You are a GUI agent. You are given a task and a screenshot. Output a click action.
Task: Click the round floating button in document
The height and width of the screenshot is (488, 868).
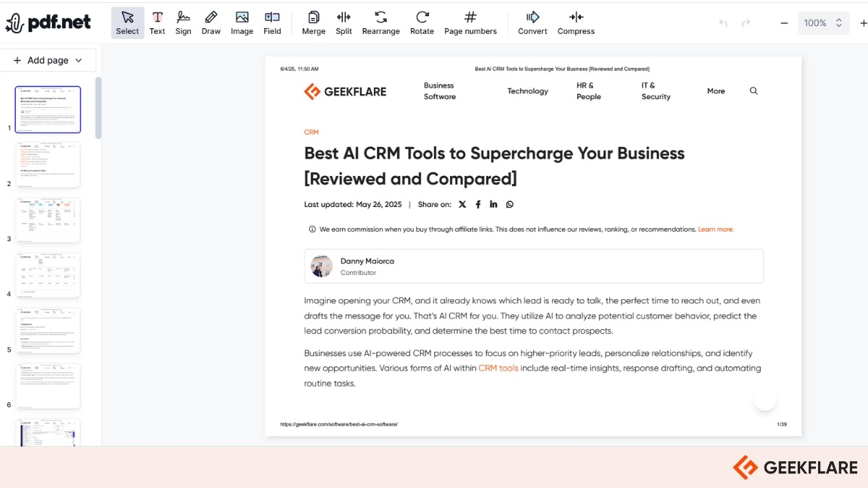pyautogui.click(x=765, y=400)
